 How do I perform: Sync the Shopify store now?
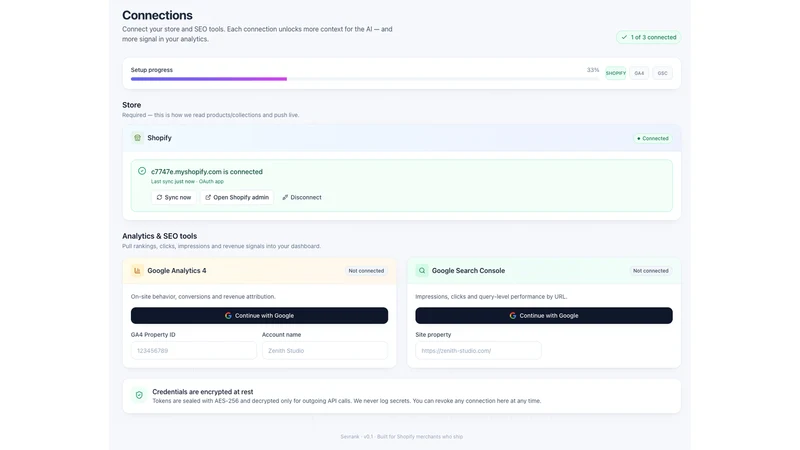pyautogui.click(x=173, y=197)
